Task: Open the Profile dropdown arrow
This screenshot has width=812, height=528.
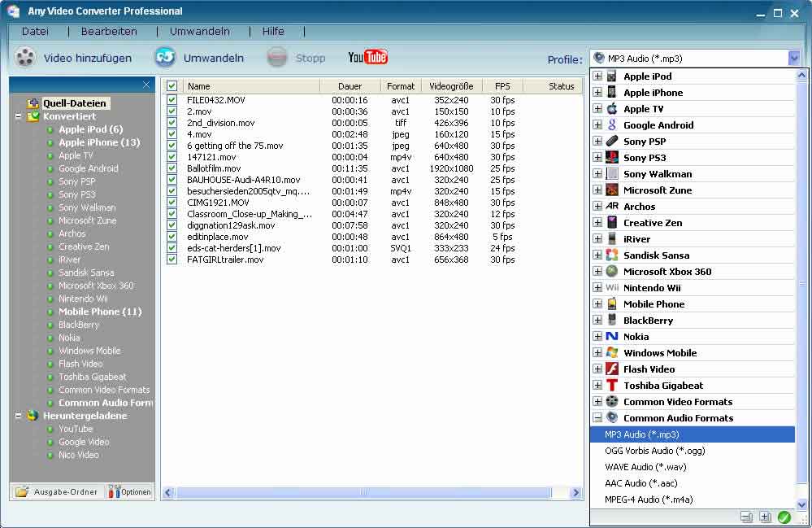Action: pos(794,58)
